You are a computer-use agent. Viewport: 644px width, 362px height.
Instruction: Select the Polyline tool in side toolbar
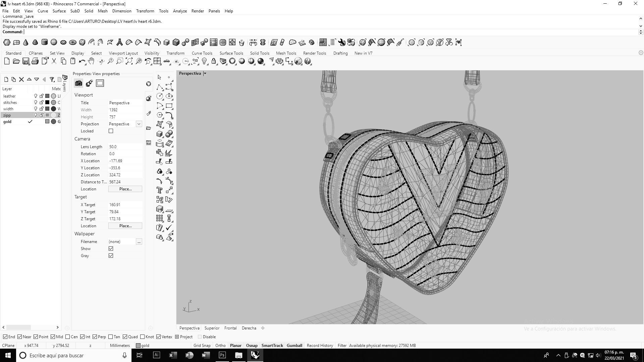tap(159, 87)
